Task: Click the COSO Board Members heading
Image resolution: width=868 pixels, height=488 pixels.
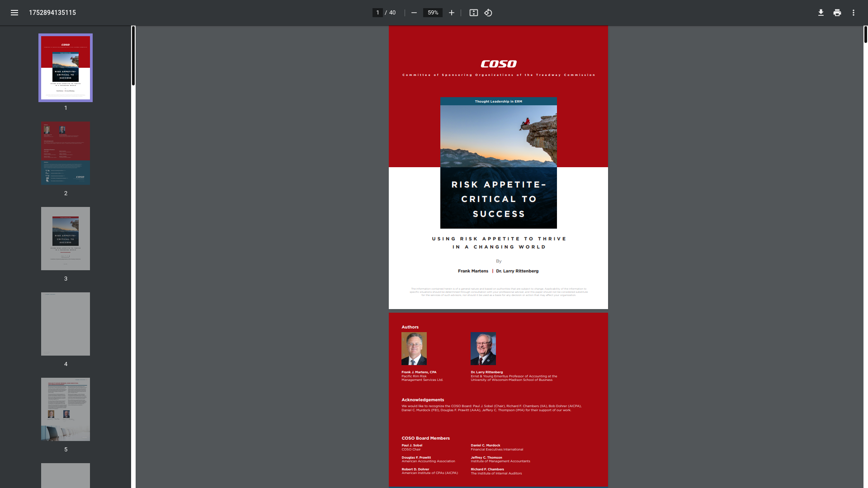Action: click(426, 438)
